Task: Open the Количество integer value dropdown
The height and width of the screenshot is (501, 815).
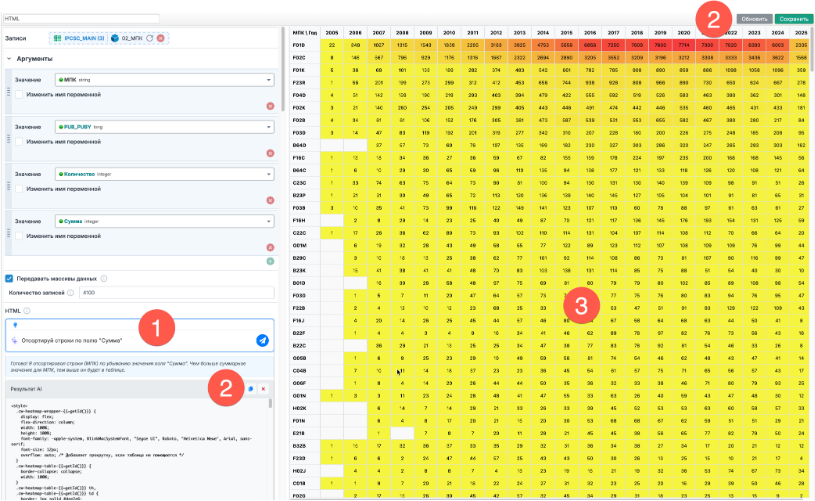Action: tap(269, 175)
